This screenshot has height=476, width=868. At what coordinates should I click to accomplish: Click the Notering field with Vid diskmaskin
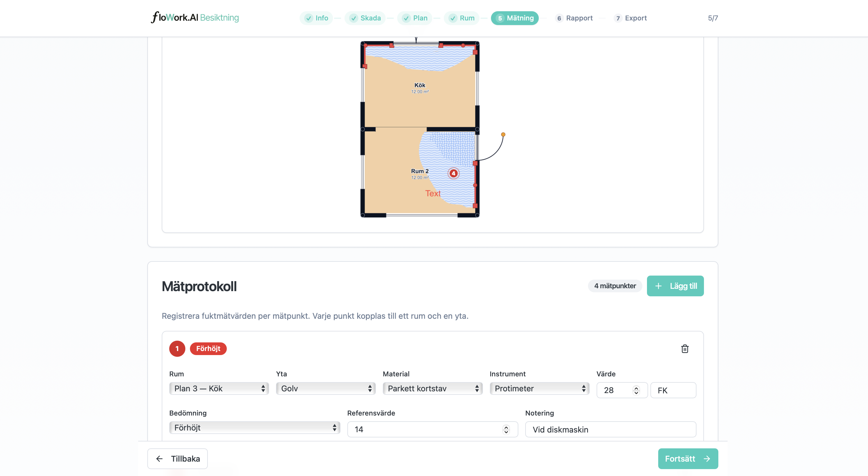tap(611, 429)
